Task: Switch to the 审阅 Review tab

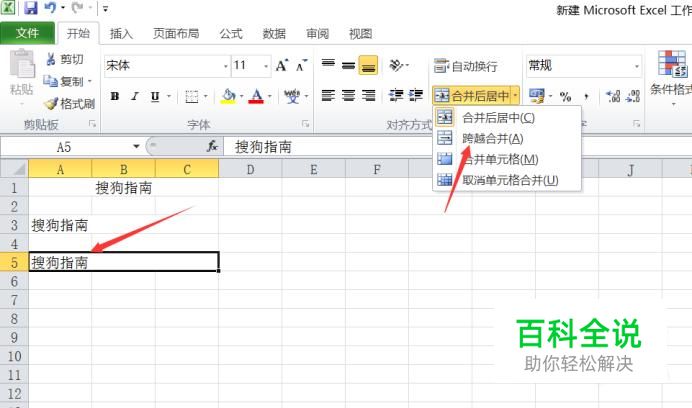Action: coord(317,34)
